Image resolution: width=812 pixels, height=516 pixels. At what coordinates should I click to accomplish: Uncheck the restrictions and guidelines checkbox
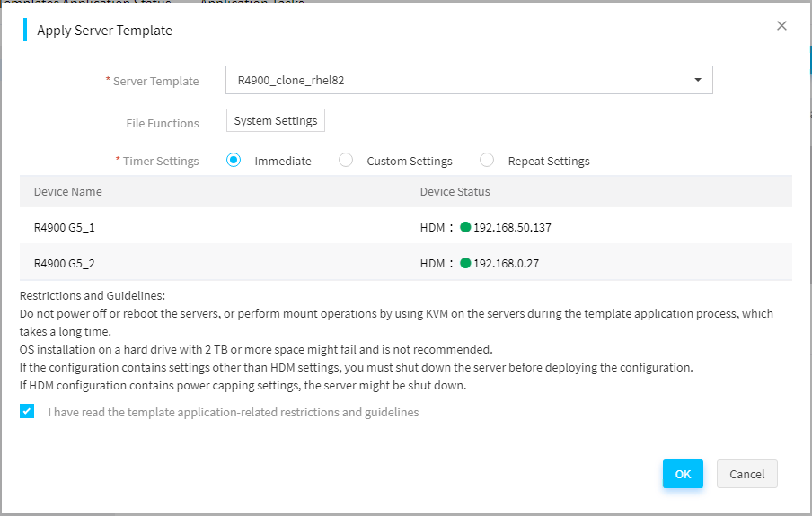(x=27, y=411)
